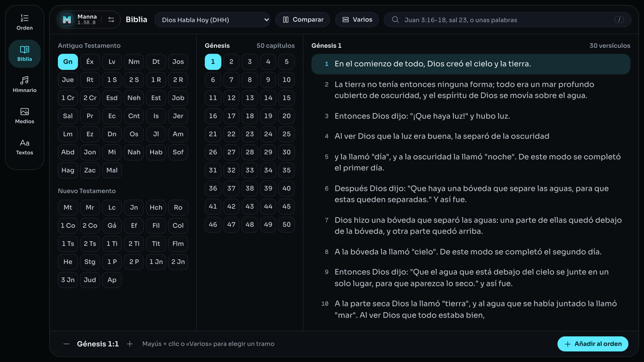Select the book Is

[x=156, y=116]
